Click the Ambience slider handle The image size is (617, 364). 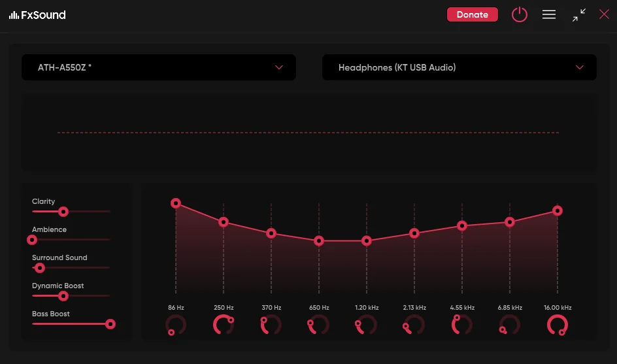32,240
